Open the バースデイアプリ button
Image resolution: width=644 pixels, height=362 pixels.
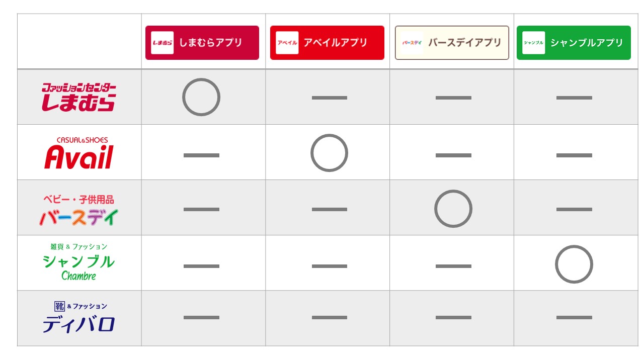(452, 43)
